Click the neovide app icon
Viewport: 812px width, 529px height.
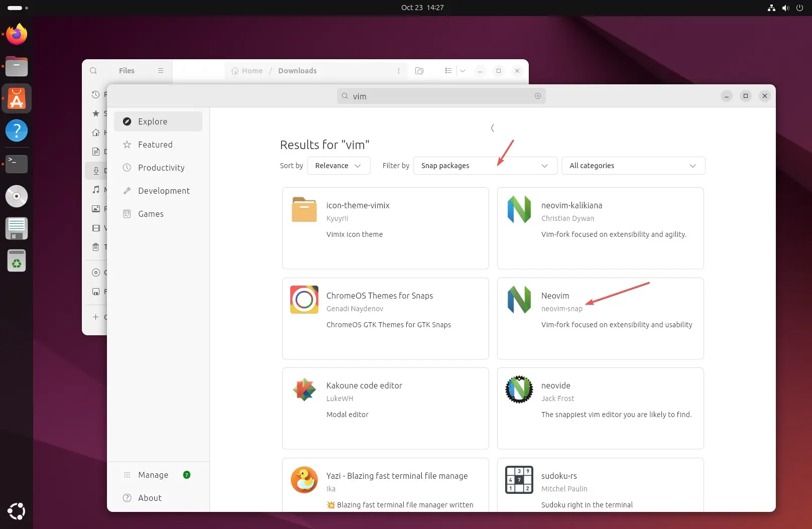click(x=519, y=389)
